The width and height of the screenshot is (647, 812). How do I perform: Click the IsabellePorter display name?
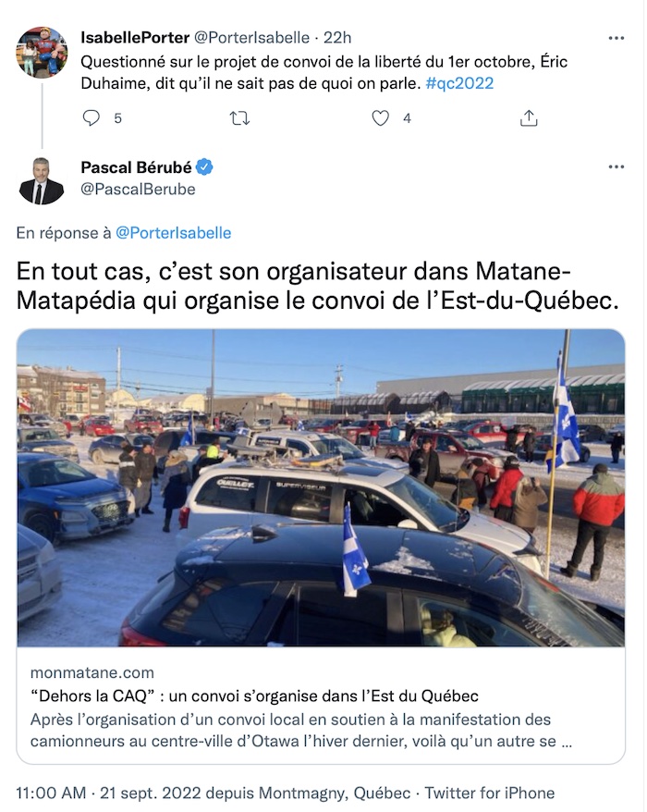(x=135, y=38)
